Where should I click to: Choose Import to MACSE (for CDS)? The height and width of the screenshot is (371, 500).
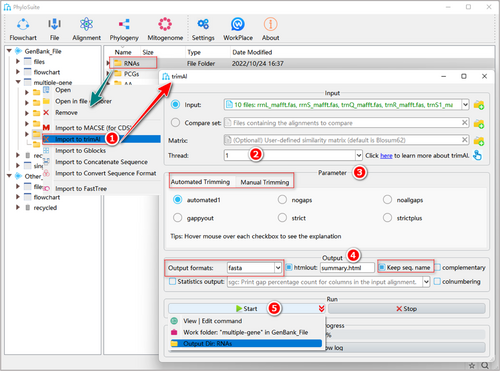coord(93,128)
